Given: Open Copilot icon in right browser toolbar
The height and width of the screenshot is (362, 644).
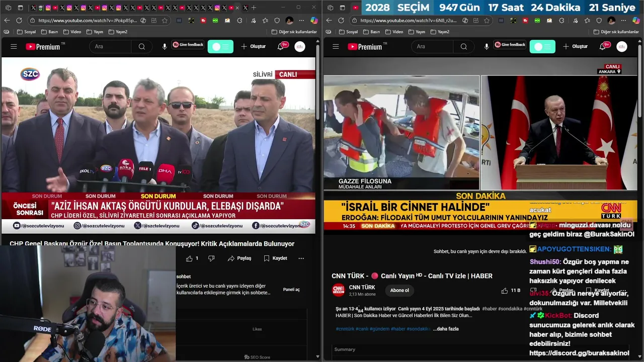Looking at the screenshot, I should pos(636,21).
